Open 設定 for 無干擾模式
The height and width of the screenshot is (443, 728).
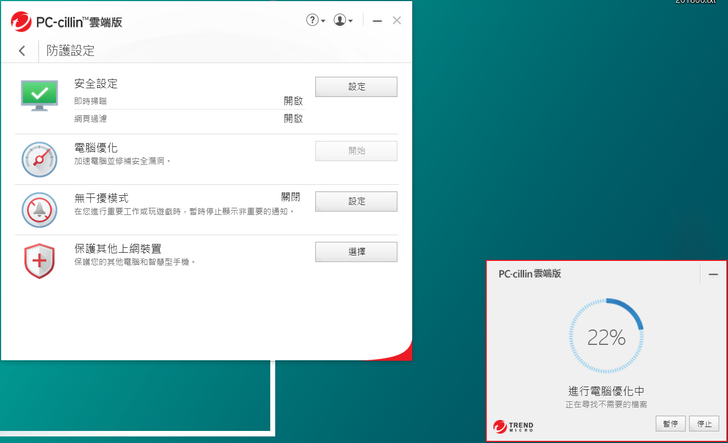click(x=356, y=201)
